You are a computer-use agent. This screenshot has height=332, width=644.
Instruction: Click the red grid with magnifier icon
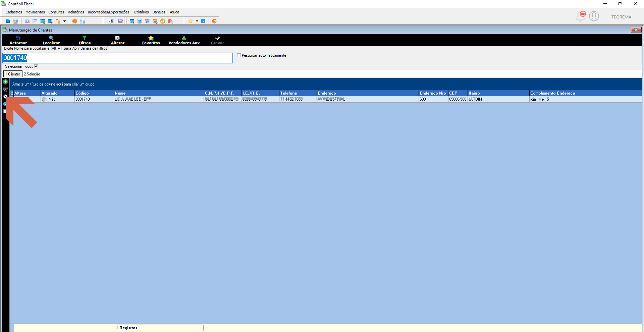point(170,21)
